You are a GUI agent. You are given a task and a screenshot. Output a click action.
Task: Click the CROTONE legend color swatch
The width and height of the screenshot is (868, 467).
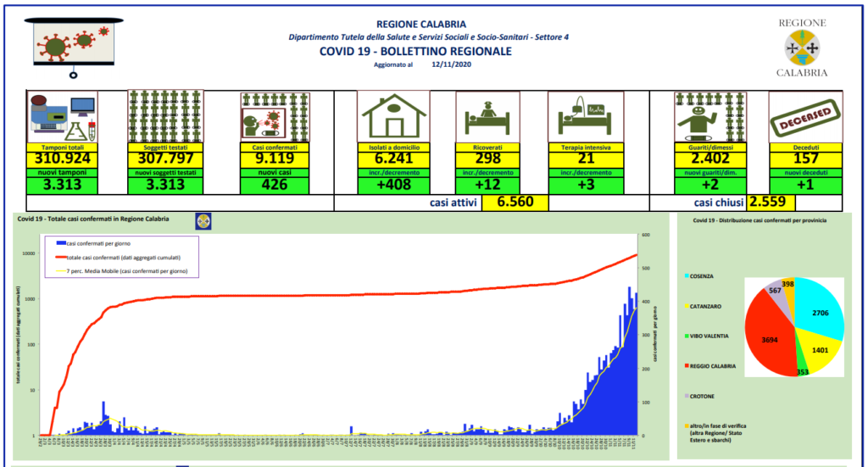pos(687,396)
